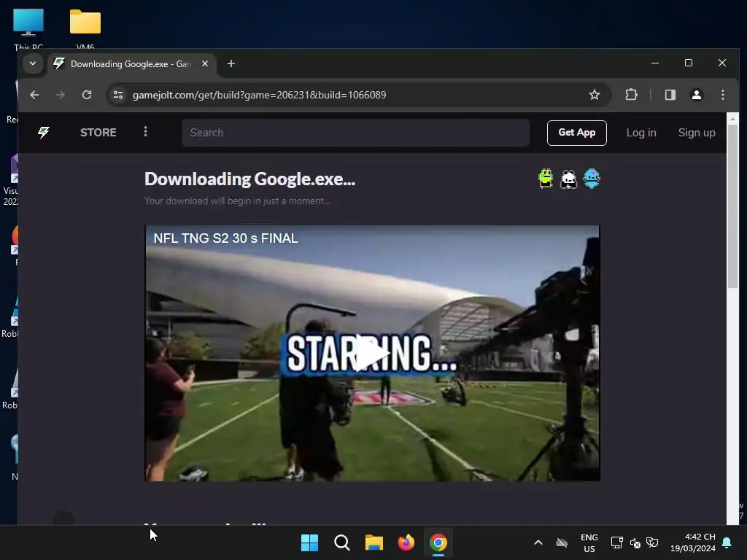Click the NFL TNG S2 30 s FINAL title
The height and width of the screenshot is (560, 747).
pyautogui.click(x=226, y=238)
